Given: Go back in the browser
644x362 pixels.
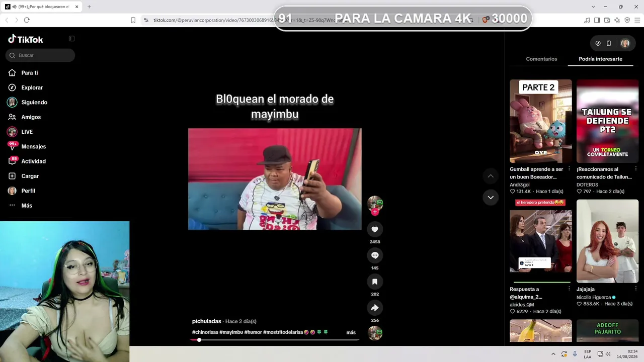Looking at the screenshot, I should (x=7, y=20).
